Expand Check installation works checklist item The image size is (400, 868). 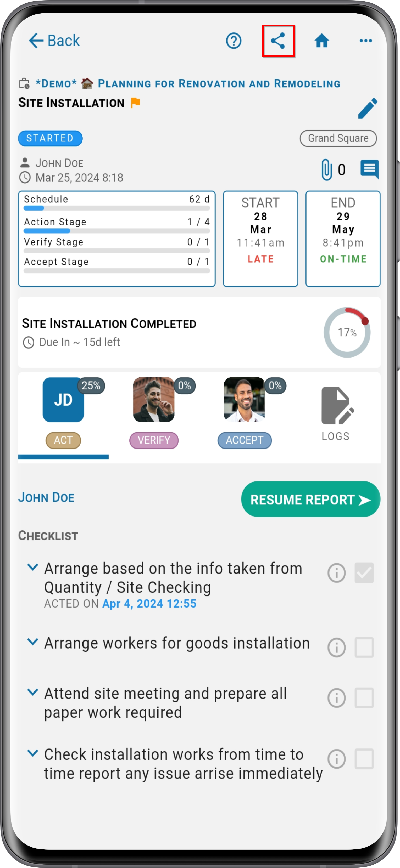(x=32, y=753)
